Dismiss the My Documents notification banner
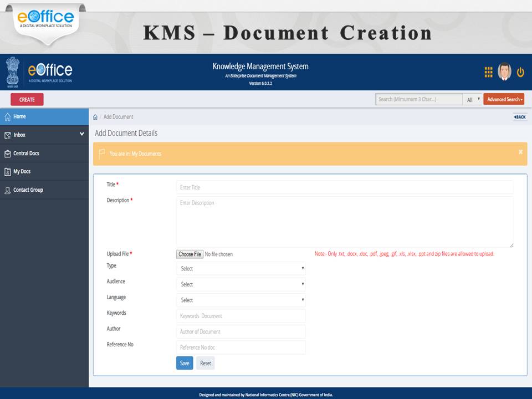This screenshot has width=532, height=399. (x=520, y=151)
